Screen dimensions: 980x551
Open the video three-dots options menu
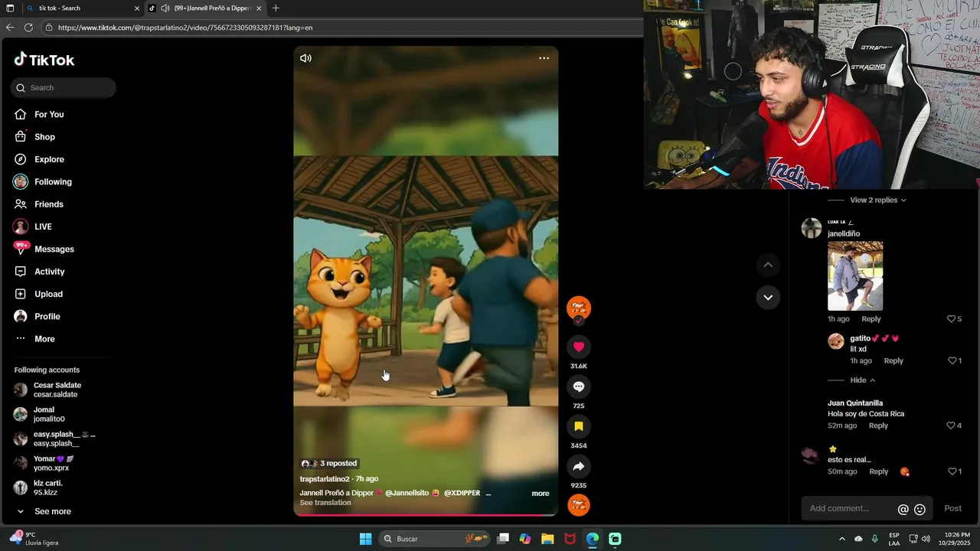click(544, 58)
